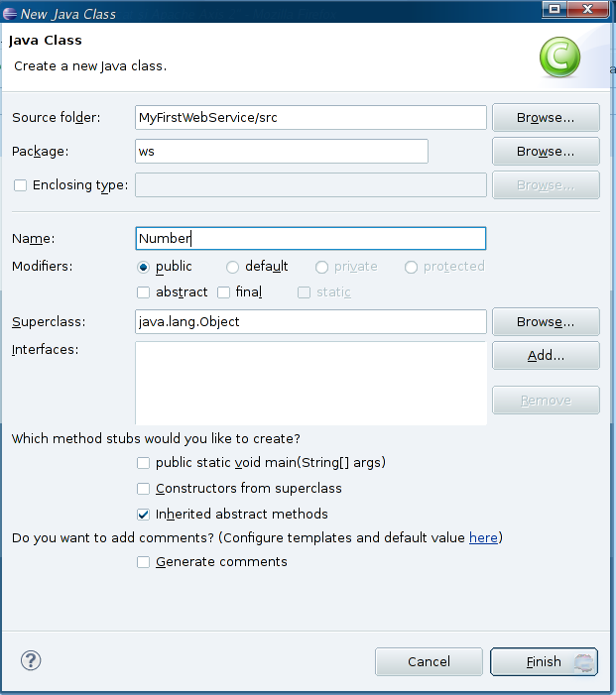Browse for the Superclass

(546, 322)
